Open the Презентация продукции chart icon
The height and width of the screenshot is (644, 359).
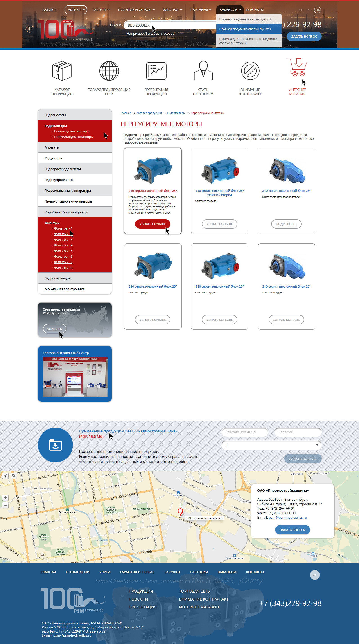click(x=156, y=71)
